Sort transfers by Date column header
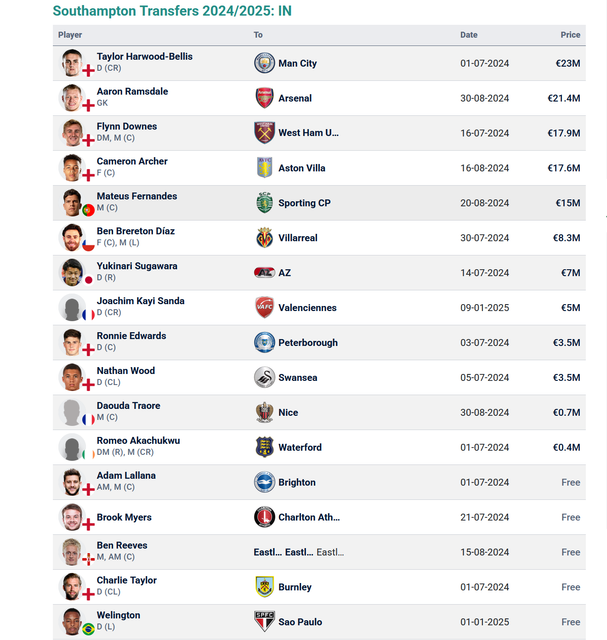Screen dimensions: 607x640 point(469,35)
